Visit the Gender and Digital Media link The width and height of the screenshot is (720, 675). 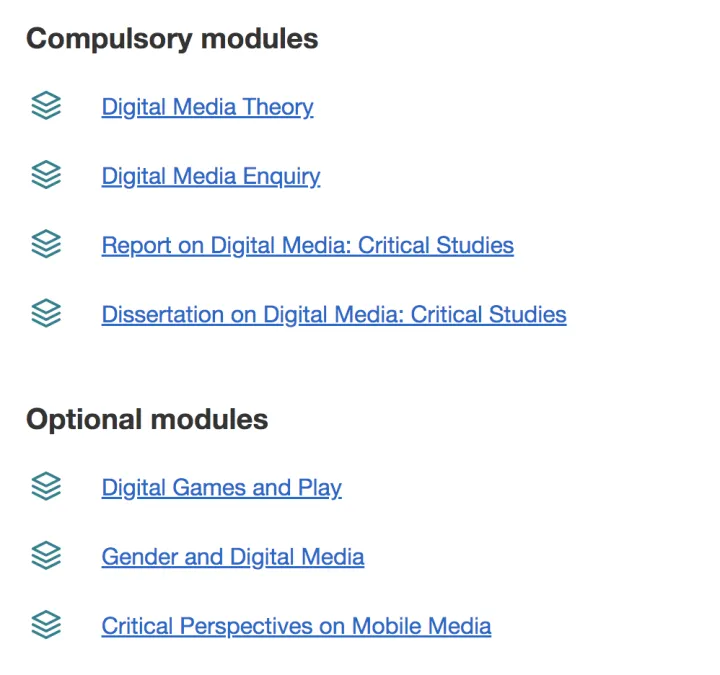tap(233, 557)
